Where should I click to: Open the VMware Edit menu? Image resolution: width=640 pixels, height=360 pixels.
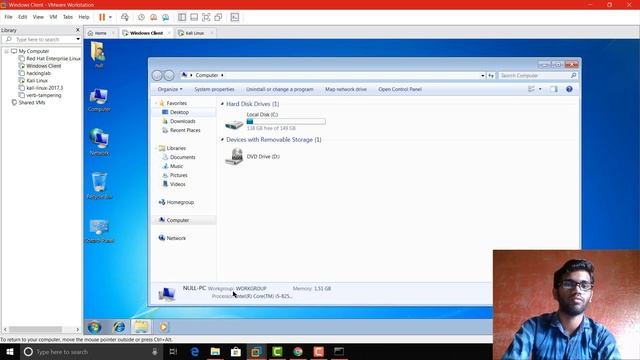pyautogui.click(x=22, y=17)
